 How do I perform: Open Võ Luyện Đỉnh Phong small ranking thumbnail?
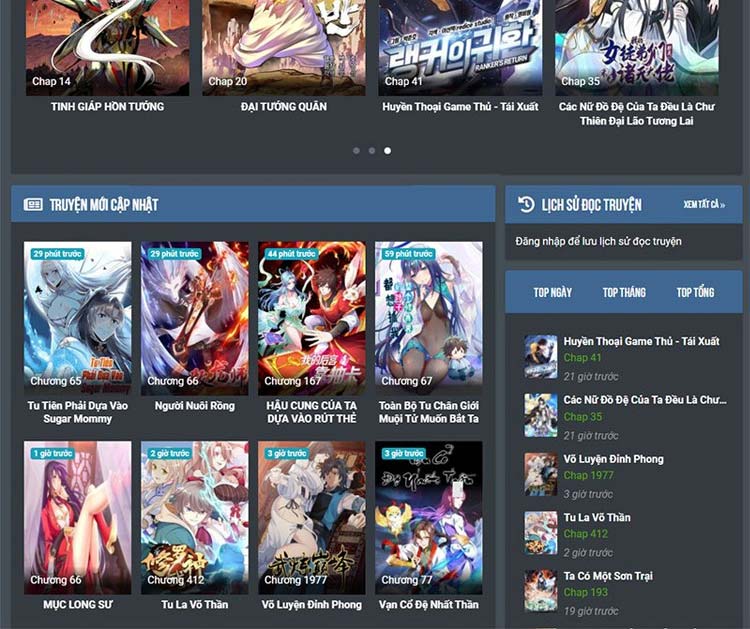pyautogui.click(x=541, y=474)
